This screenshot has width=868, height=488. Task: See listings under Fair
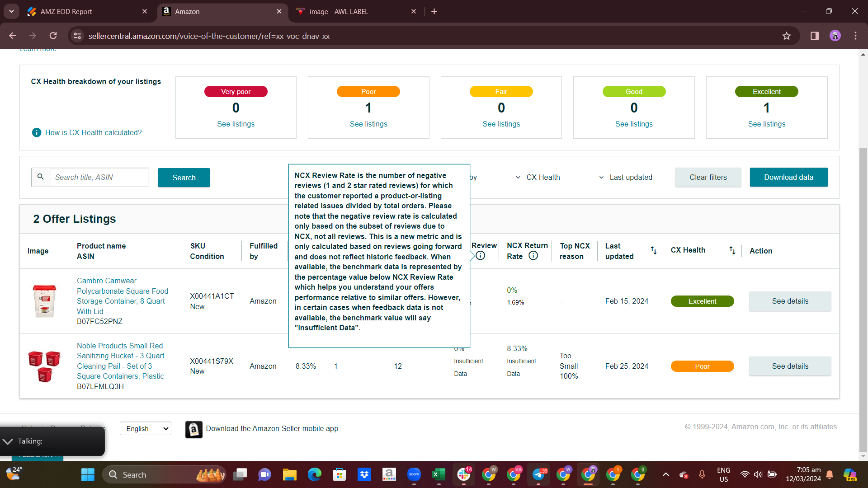point(501,124)
